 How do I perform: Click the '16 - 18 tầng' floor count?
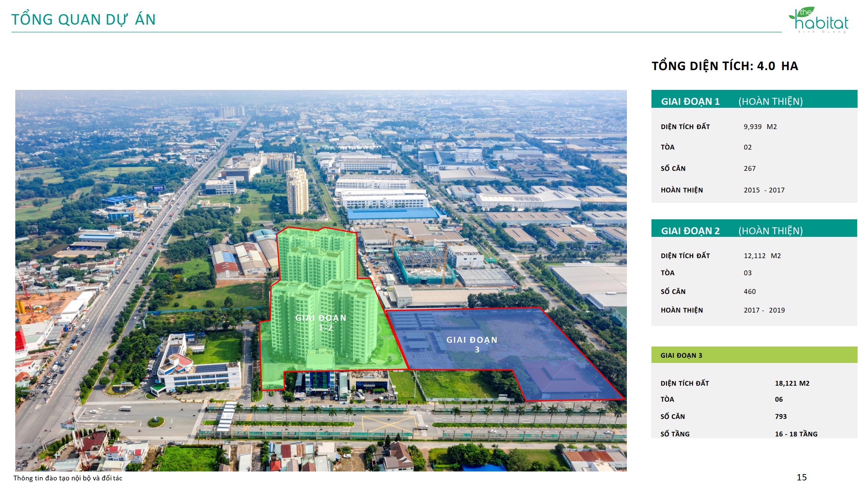coord(796,434)
